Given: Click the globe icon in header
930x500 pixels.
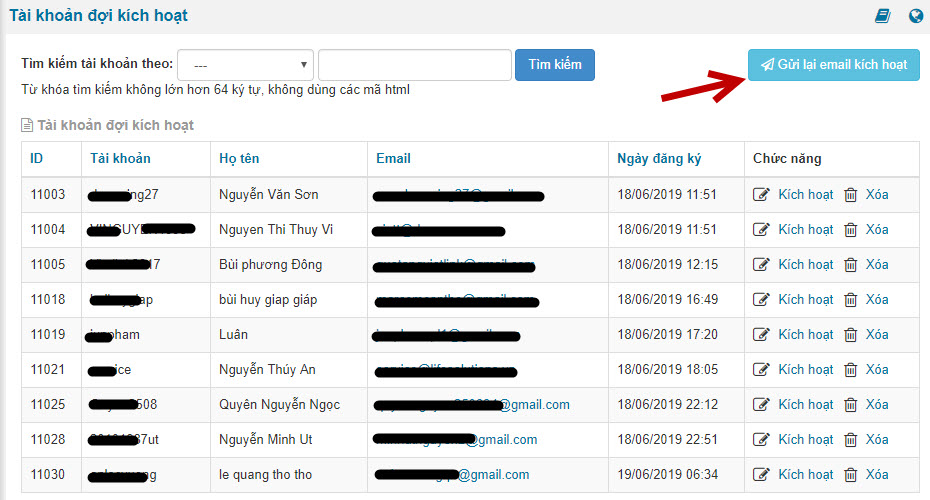Looking at the screenshot, I should point(916,16).
